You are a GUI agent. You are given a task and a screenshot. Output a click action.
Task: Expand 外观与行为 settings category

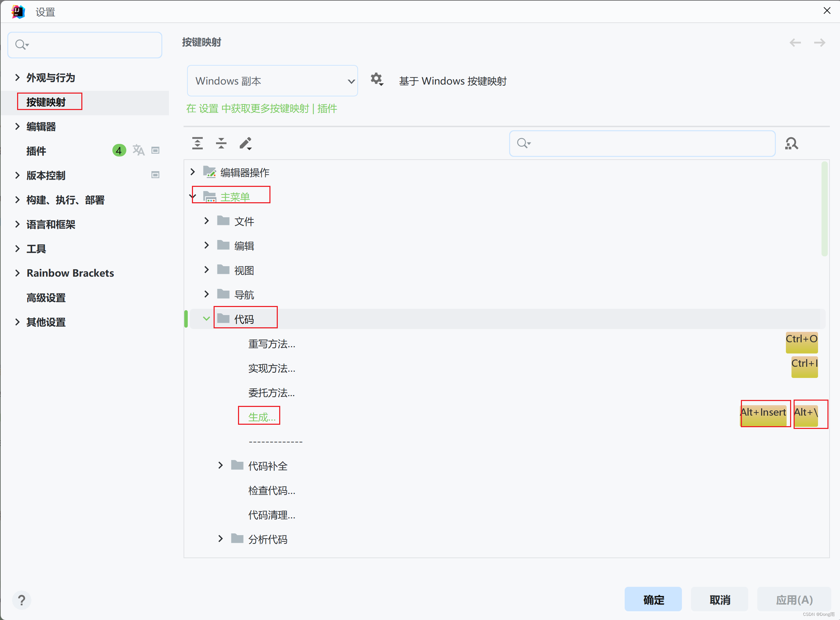point(17,77)
